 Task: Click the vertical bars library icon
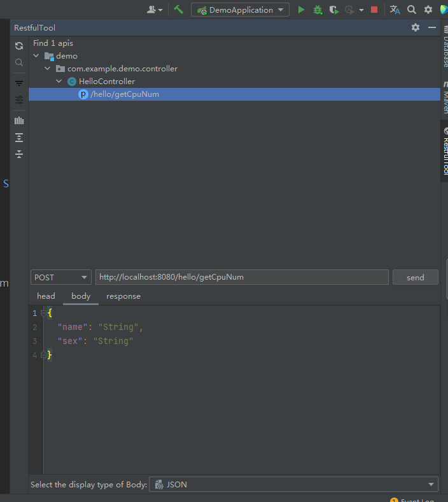[x=19, y=120]
